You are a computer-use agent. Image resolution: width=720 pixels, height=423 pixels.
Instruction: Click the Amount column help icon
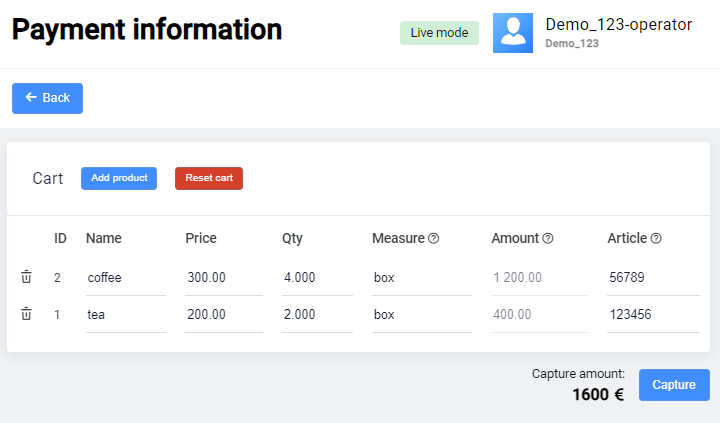click(548, 239)
